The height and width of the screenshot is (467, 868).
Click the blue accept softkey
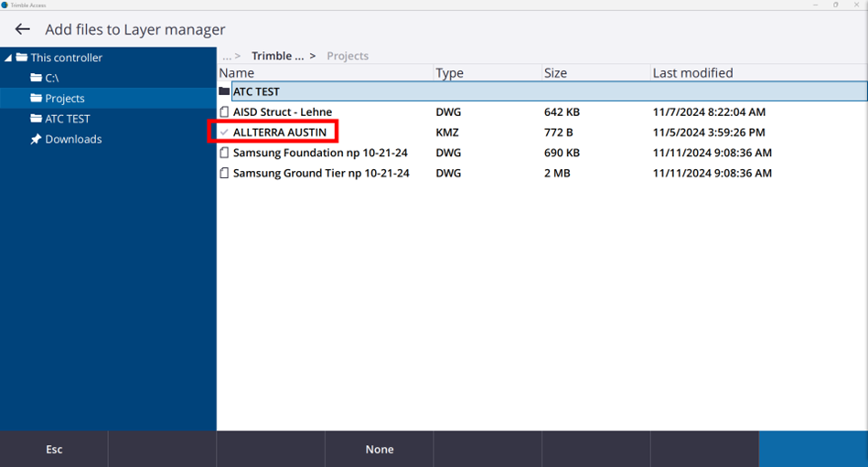click(x=813, y=450)
